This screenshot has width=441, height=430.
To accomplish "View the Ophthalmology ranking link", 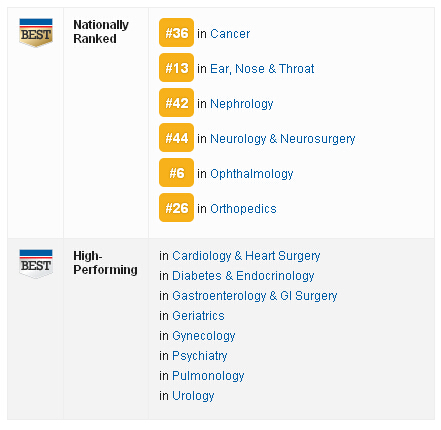I will tap(252, 174).
